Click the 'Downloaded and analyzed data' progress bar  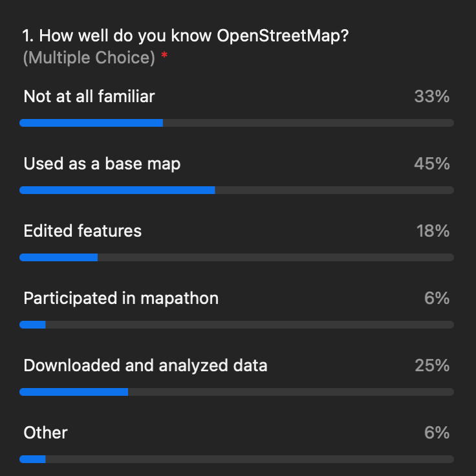(x=237, y=392)
